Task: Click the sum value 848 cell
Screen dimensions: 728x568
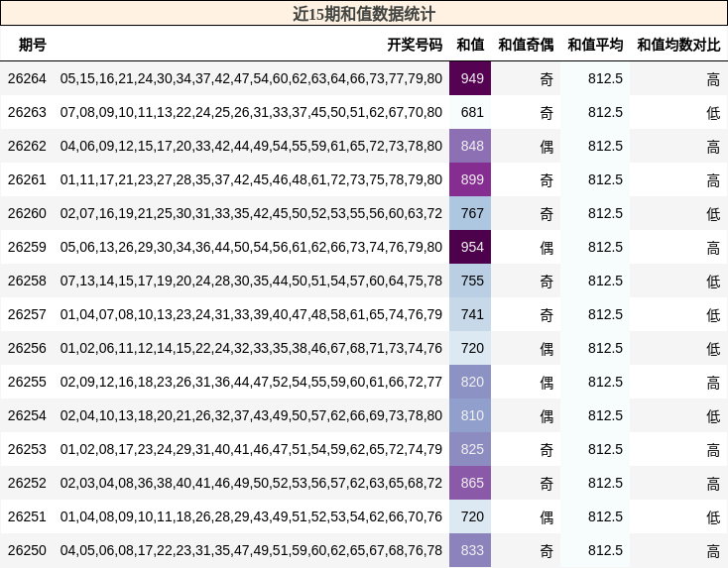Action: coord(470,146)
